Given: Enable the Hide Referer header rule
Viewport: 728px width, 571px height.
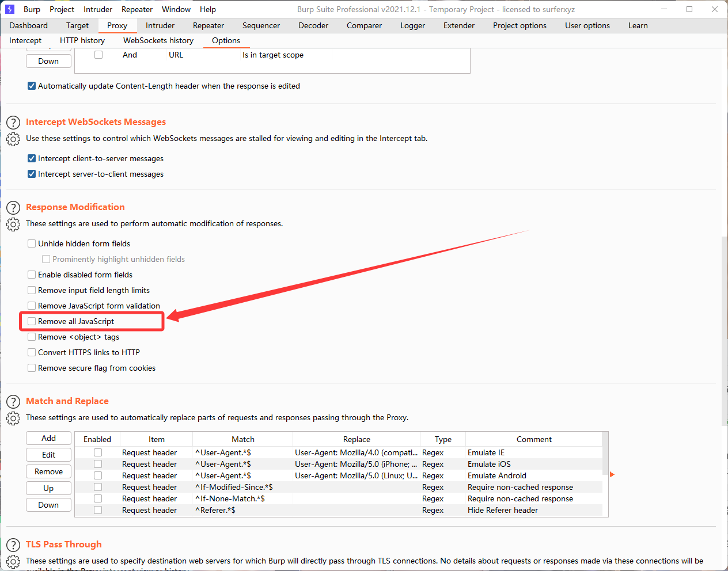Looking at the screenshot, I should tap(98, 510).
